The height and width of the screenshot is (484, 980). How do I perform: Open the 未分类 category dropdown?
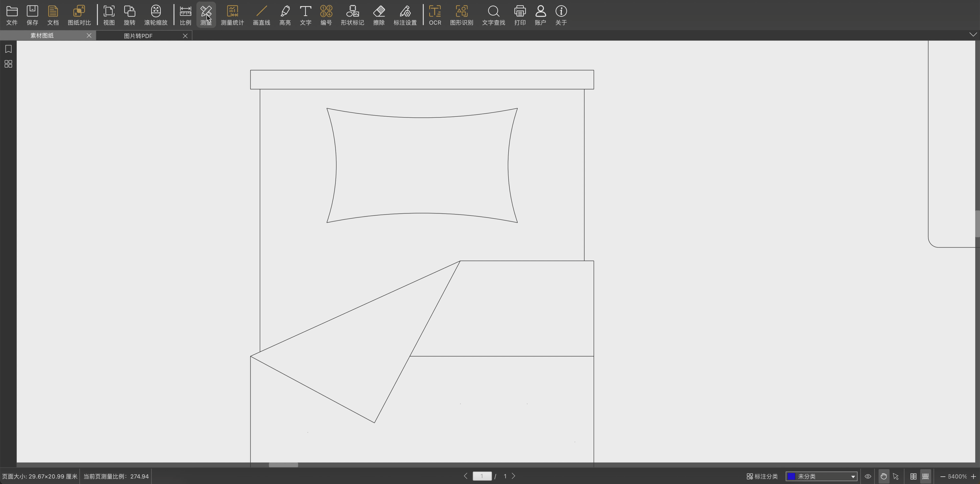853,476
